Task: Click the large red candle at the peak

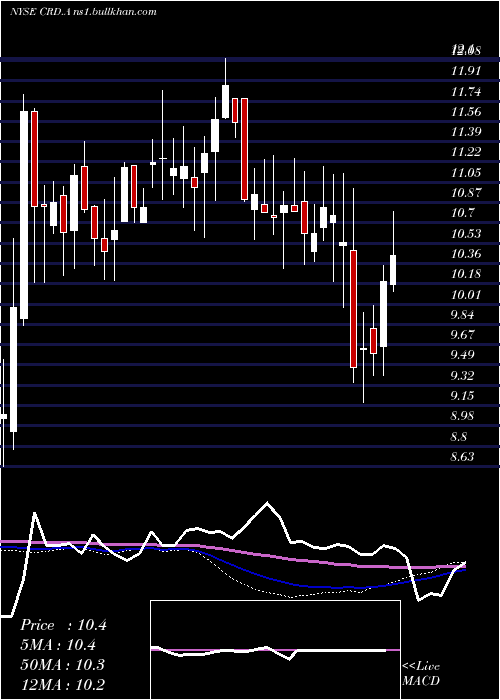Action: coord(244,149)
